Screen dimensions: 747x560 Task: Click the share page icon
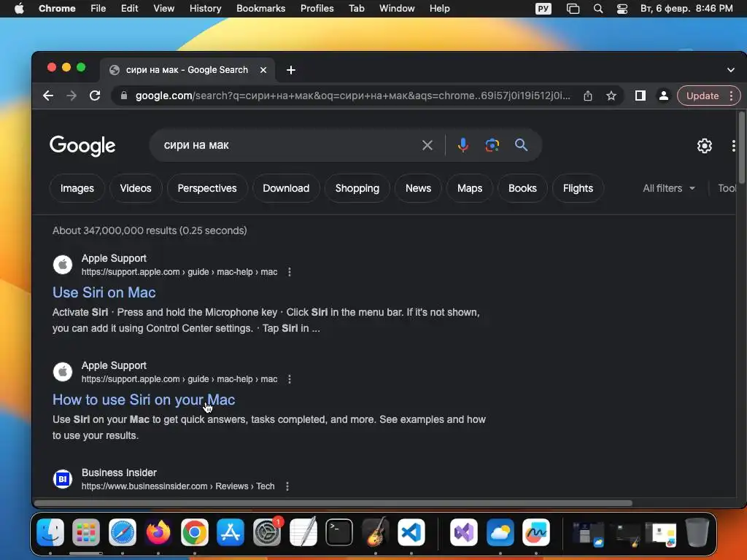coord(588,96)
